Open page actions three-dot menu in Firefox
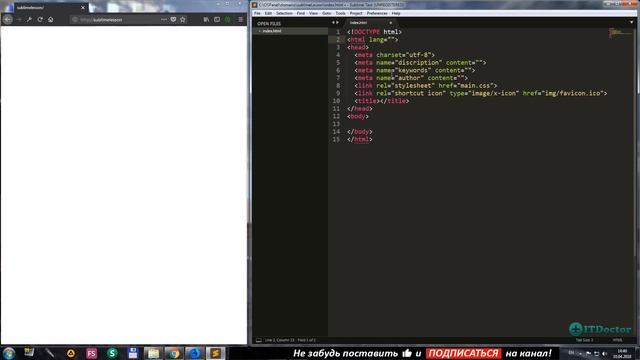Image resolution: width=640 pixels, height=360 pixels. point(164,19)
